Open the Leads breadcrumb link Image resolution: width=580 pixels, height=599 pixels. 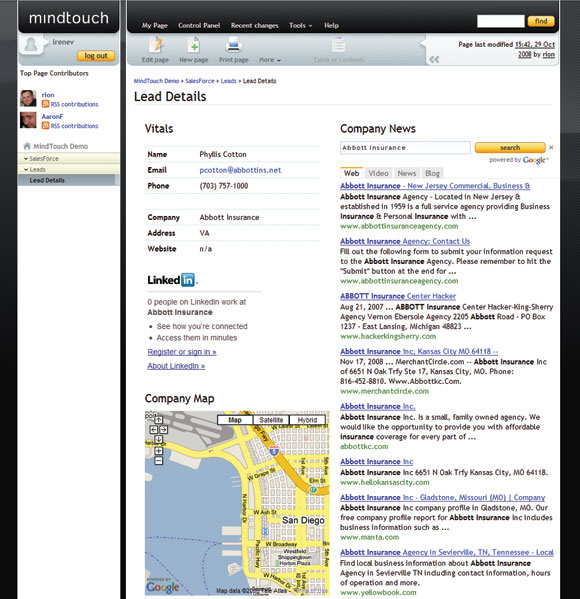click(228, 81)
